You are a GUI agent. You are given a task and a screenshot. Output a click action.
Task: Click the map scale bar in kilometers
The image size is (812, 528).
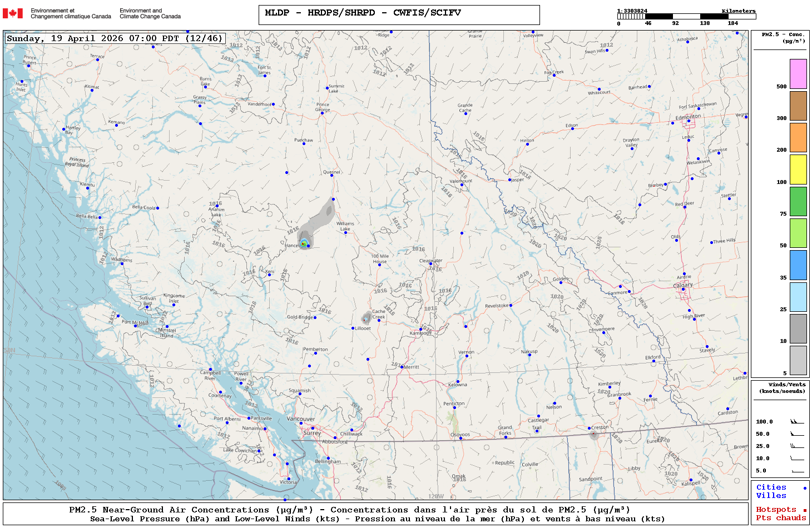[686, 17]
